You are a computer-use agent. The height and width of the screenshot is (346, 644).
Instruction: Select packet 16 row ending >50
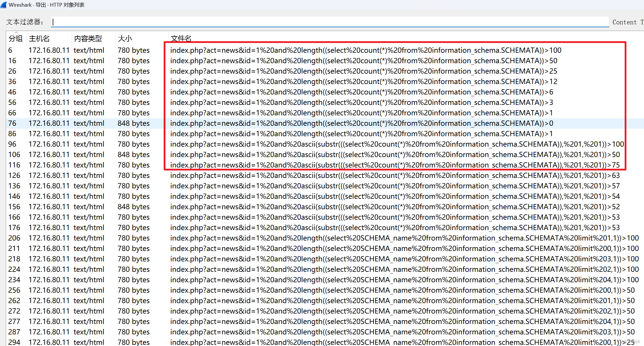(x=325, y=61)
